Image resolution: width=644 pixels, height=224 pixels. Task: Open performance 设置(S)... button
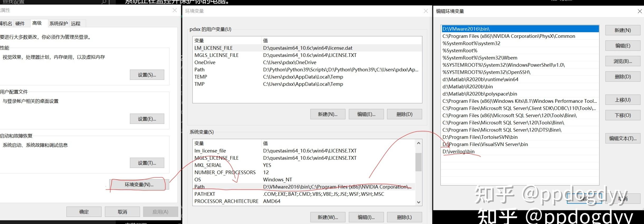click(147, 75)
